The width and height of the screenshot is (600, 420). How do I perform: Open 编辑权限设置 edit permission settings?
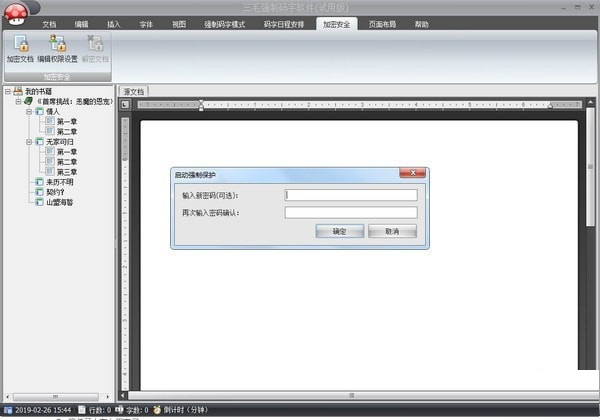point(57,43)
